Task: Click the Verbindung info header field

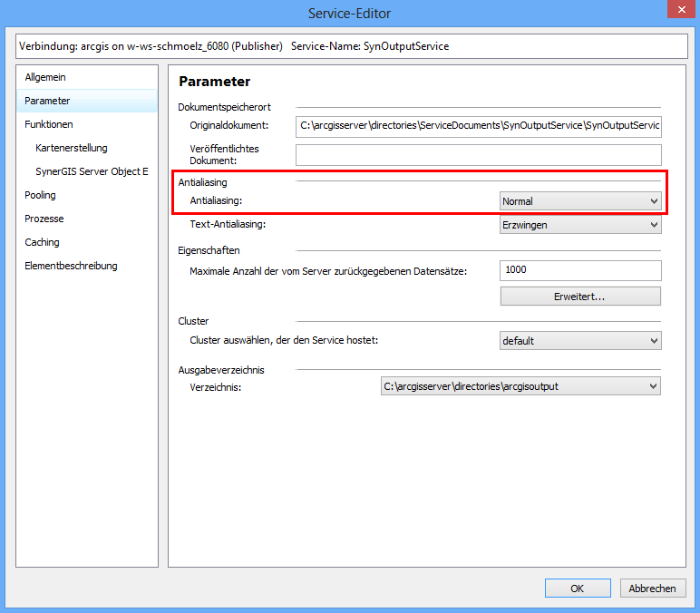Action: pyautogui.click(x=351, y=46)
